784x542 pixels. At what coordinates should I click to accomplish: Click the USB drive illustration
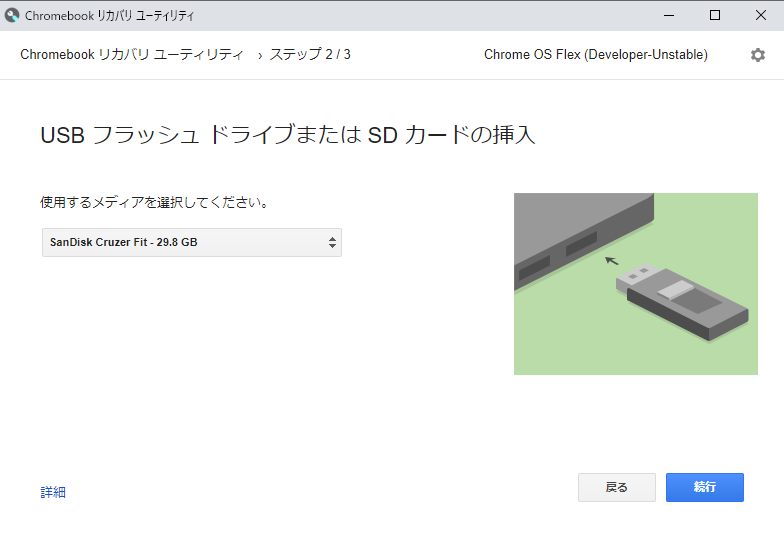coord(636,284)
